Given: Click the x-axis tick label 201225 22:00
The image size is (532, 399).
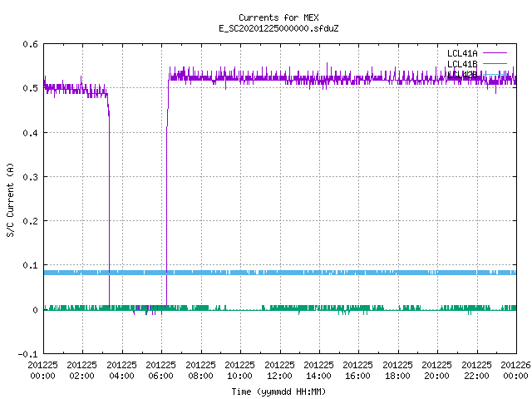Looking at the screenshot, I should [476, 370].
